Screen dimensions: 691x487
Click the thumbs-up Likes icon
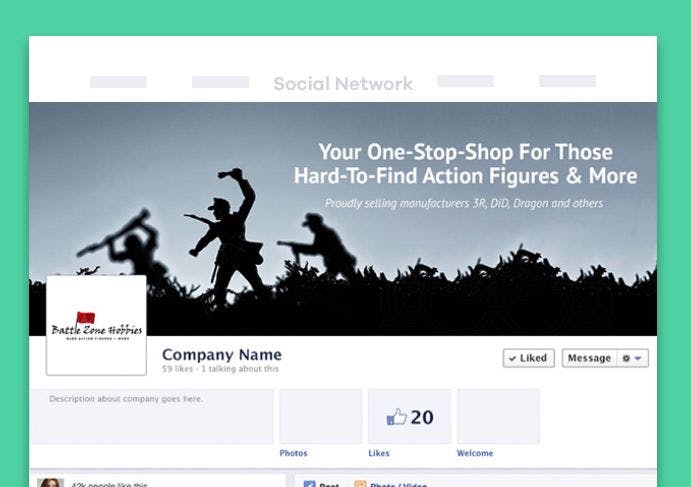[x=396, y=416]
